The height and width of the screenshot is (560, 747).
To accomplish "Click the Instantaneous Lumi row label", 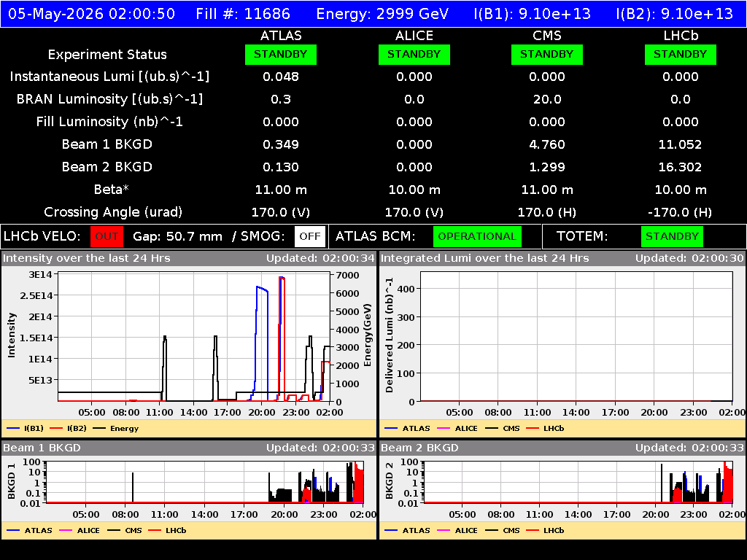I will (109, 77).
